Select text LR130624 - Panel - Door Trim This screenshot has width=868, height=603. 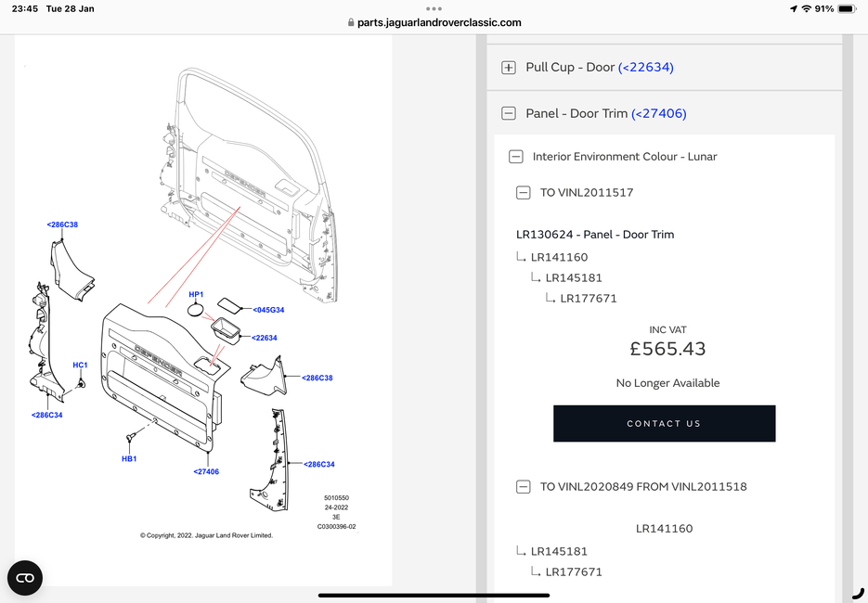pyautogui.click(x=595, y=235)
